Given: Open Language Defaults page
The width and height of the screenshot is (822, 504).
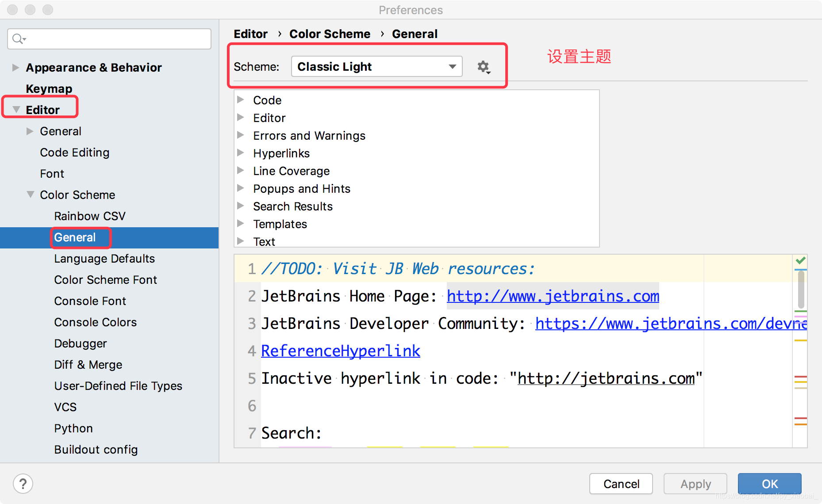Looking at the screenshot, I should tap(104, 259).
